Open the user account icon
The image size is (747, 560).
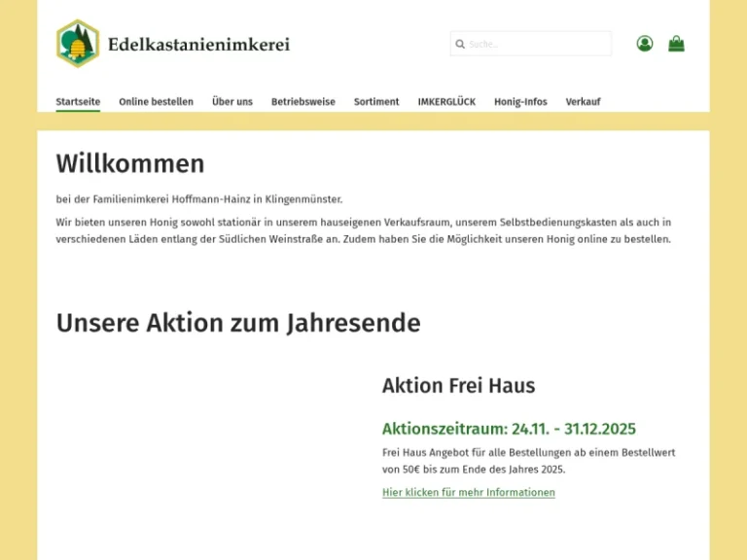(x=645, y=44)
